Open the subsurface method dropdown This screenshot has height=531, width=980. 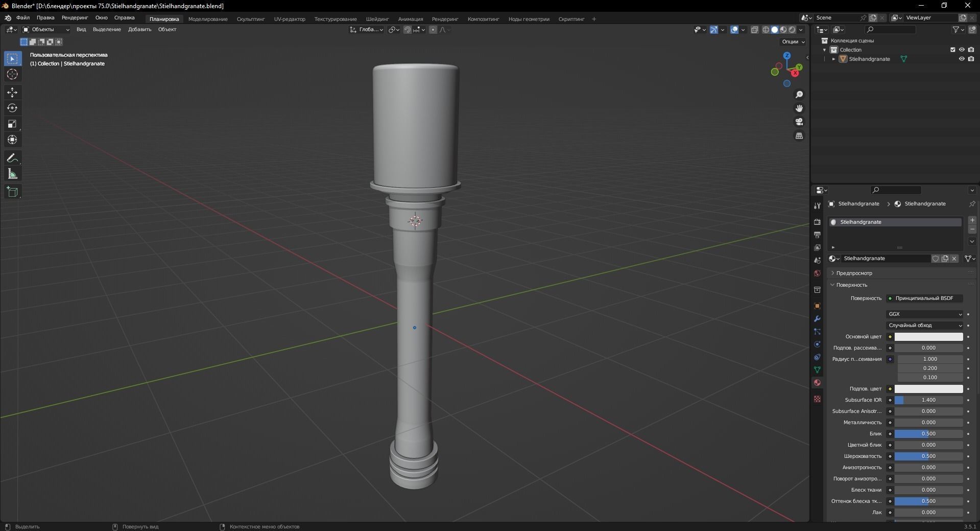coord(924,326)
